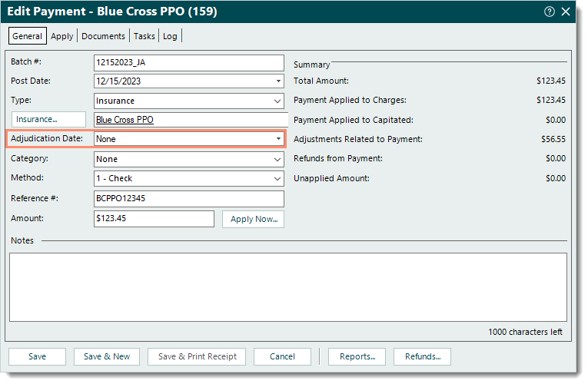588x384 pixels.
Task: Click the Payment Applied to Charges label
Action: (350, 100)
